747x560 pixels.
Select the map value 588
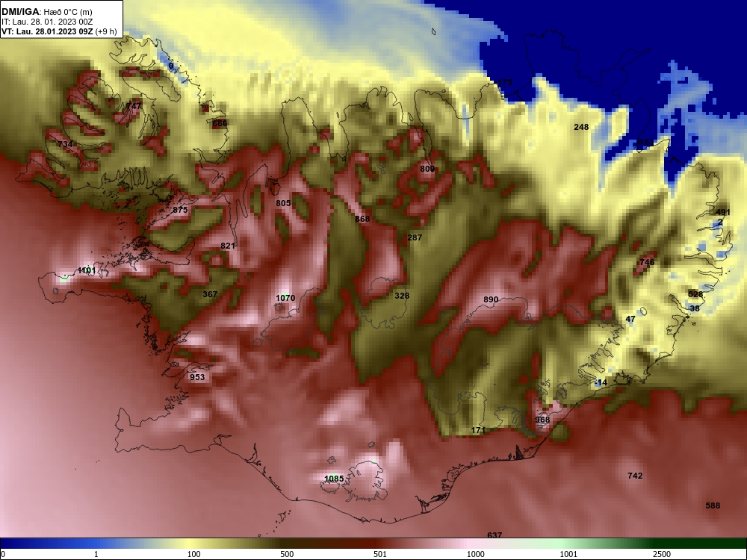[x=713, y=505]
